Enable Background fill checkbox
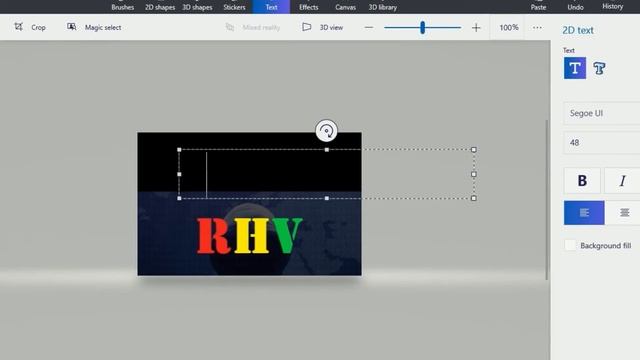640x360 pixels. (x=570, y=245)
